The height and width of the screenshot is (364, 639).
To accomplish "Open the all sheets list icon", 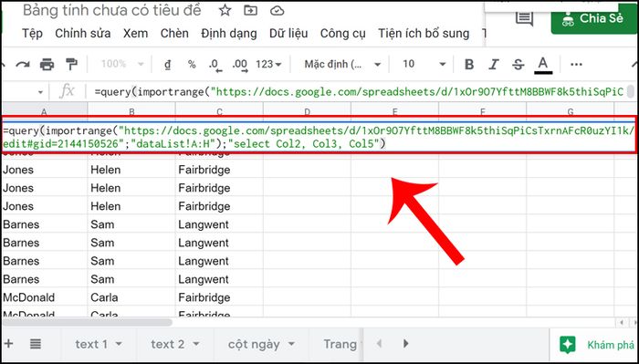I will click(36, 344).
